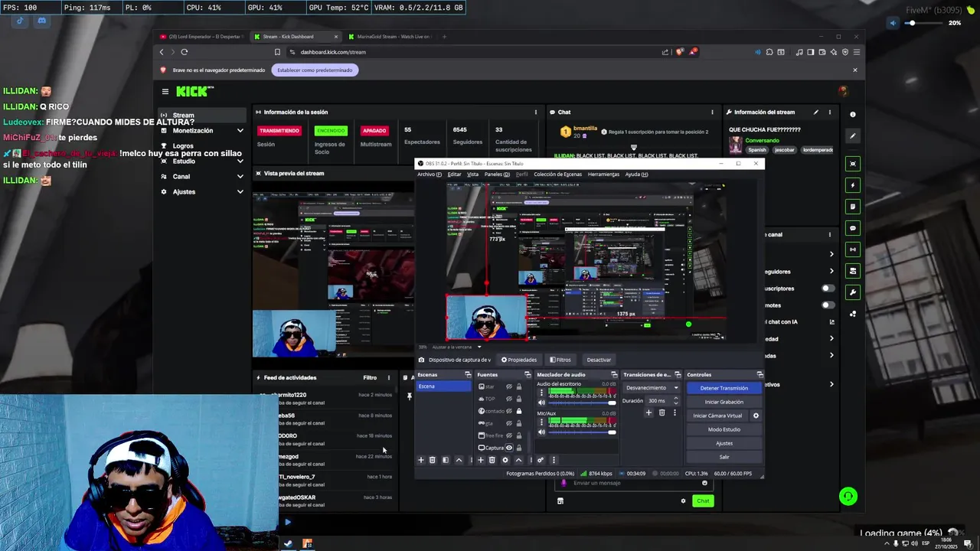This screenshot has width=980, height=551.
Task: Hide the Captura source
Action: [x=509, y=448]
